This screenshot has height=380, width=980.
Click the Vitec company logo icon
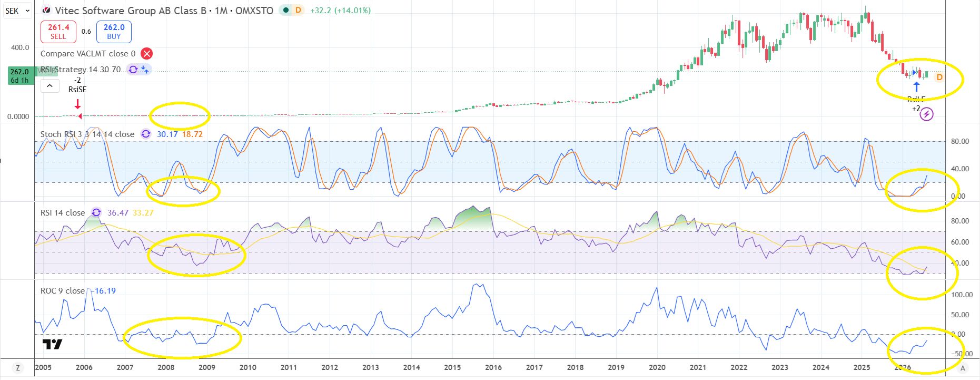(x=46, y=11)
